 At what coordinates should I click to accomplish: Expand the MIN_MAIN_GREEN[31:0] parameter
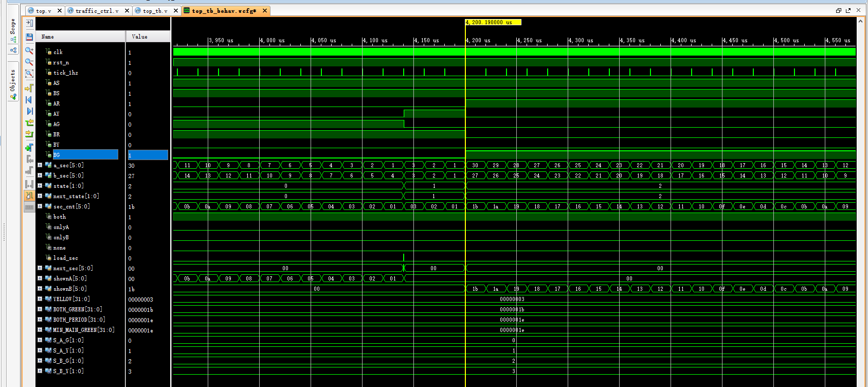pos(40,330)
